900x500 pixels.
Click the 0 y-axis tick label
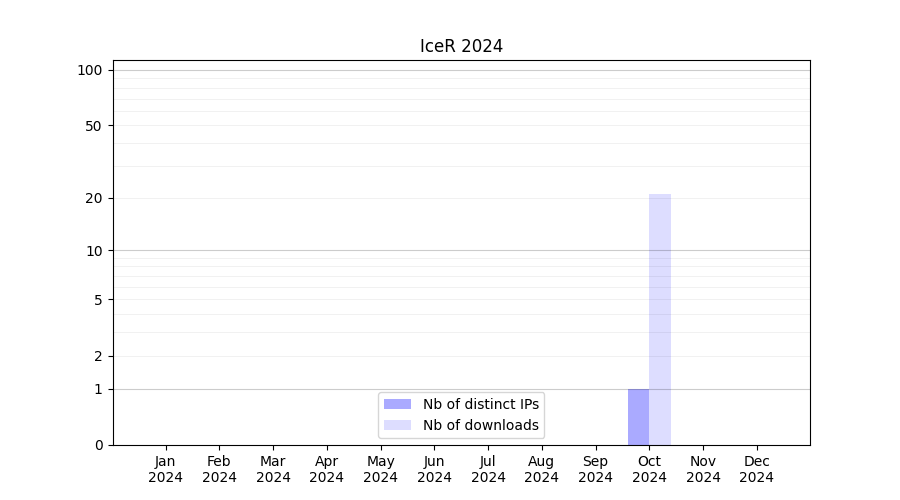pos(98,445)
